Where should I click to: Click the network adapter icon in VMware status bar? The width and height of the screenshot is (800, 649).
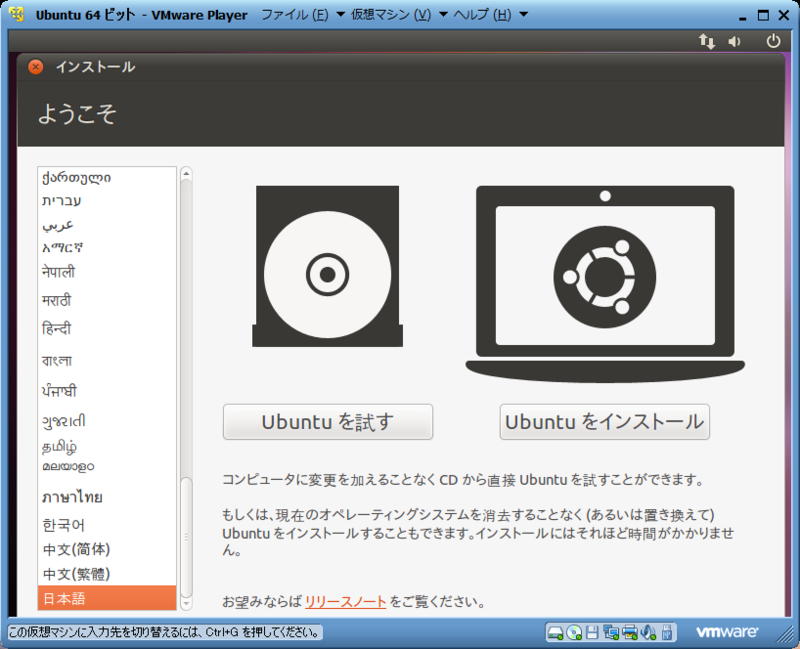click(611, 632)
